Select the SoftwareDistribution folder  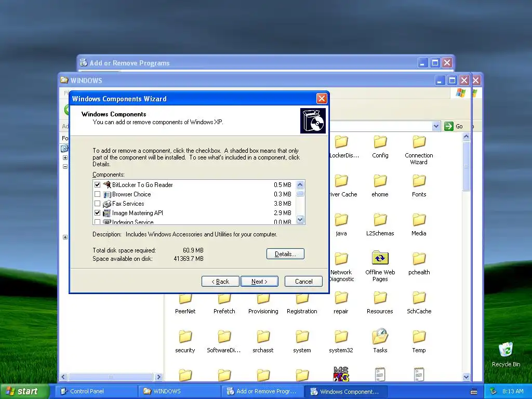click(224, 337)
